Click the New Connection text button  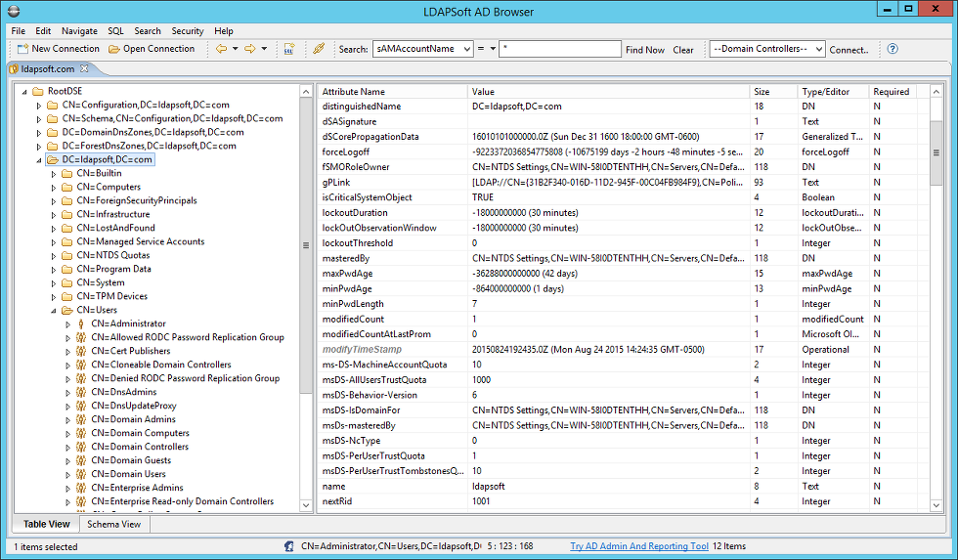coord(65,49)
